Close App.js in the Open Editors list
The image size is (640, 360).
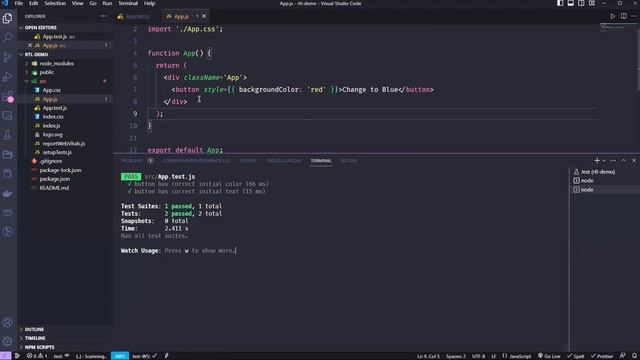point(30,45)
